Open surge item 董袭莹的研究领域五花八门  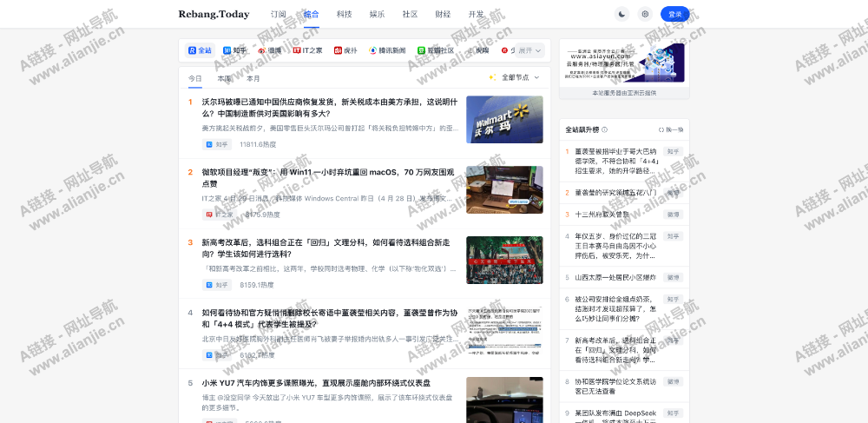[x=616, y=193]
